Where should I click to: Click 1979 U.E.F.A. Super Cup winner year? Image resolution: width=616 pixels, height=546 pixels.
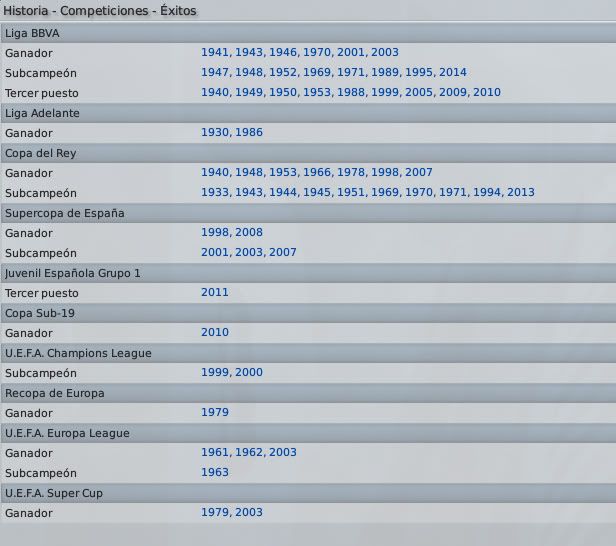215,513
